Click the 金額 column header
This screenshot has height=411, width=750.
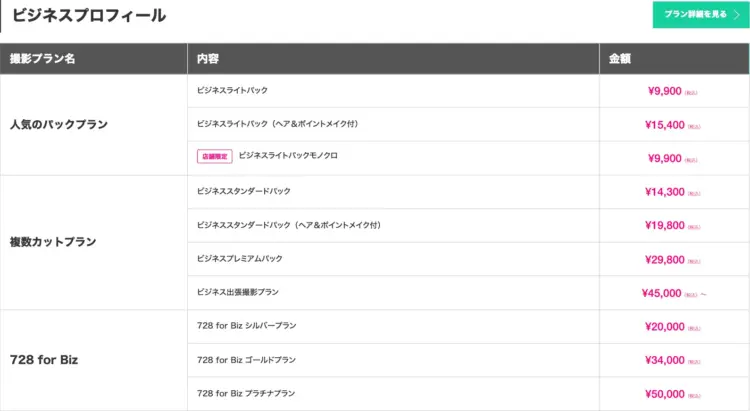[619, 59]
